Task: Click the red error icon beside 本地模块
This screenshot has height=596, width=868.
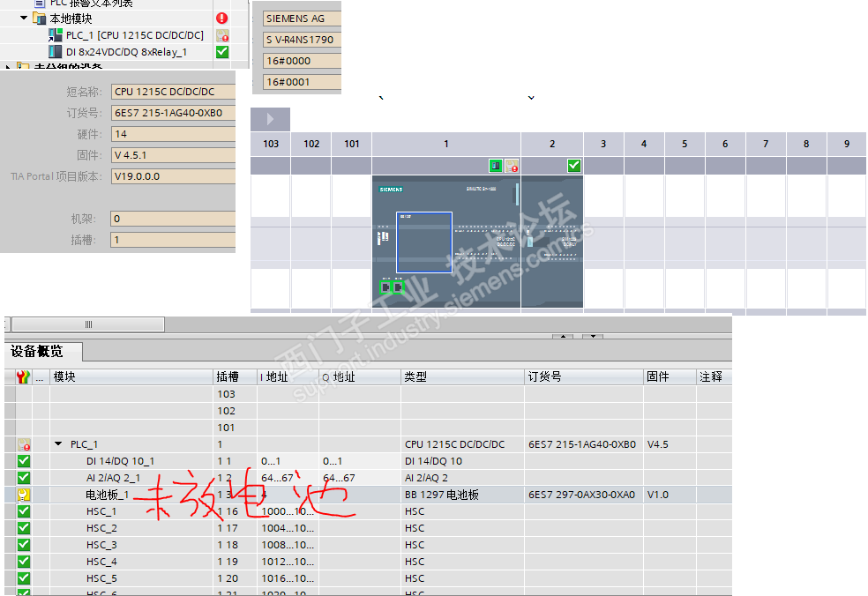Action: (x=222, y=19)
